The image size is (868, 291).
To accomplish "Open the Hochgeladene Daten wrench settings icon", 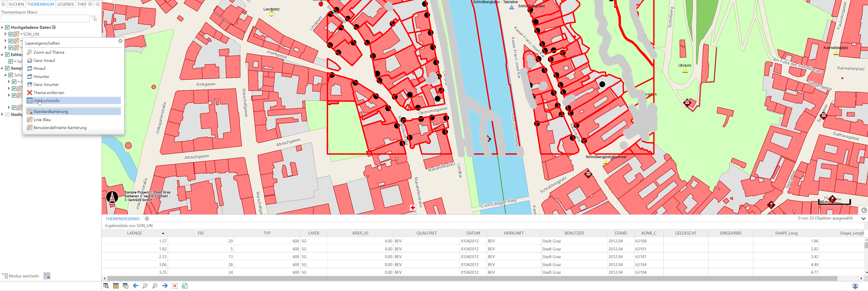I will tap(54, 27).
